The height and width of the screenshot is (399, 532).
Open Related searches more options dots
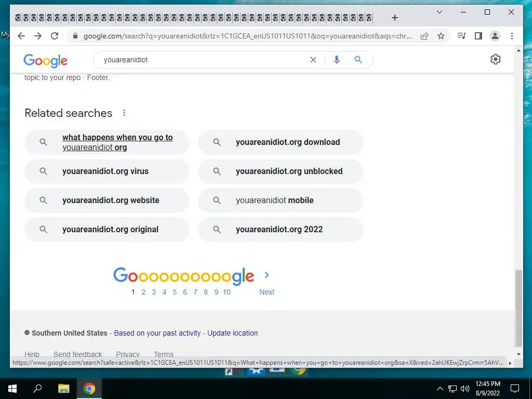click(124, 113)
